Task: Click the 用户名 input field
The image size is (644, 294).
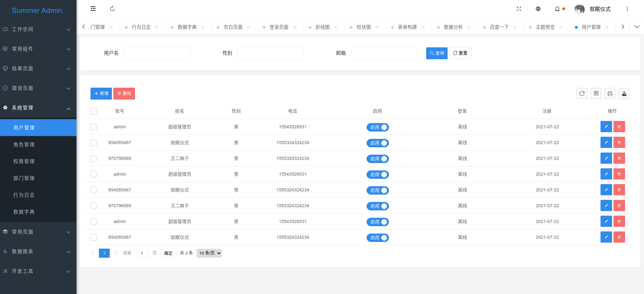Action: coord(157,53)
